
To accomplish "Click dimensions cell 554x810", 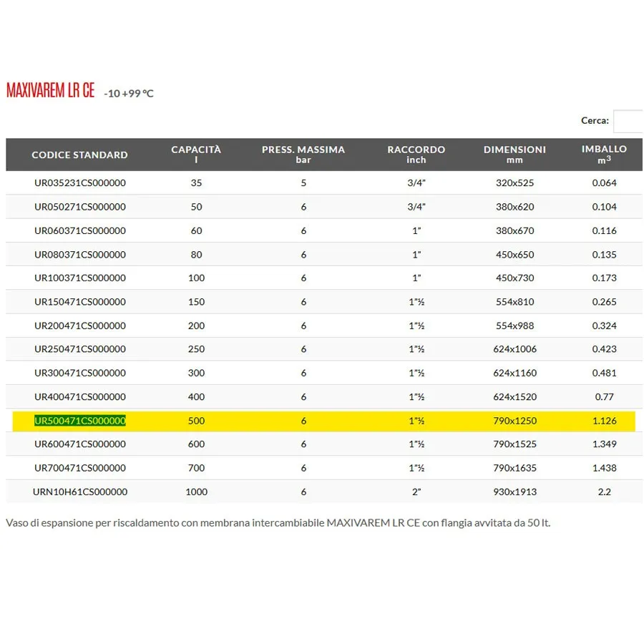I will (x=514, y=301).
